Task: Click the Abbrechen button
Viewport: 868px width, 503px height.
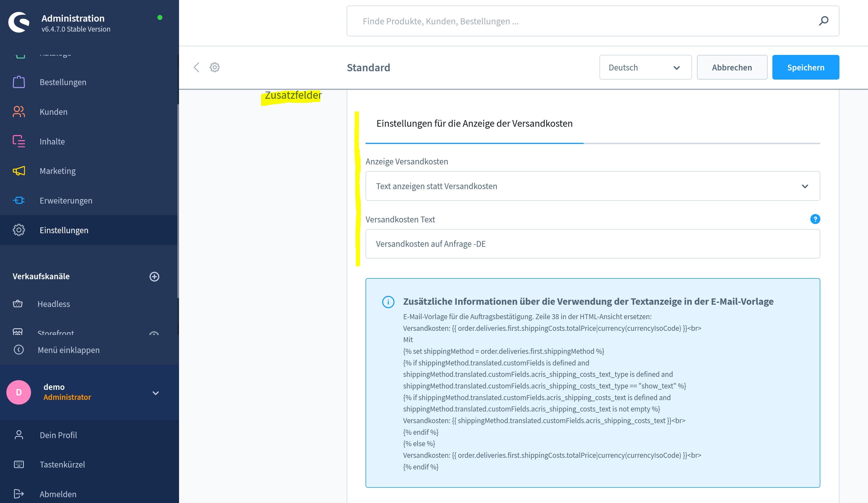Action: [x=732, y=67]
